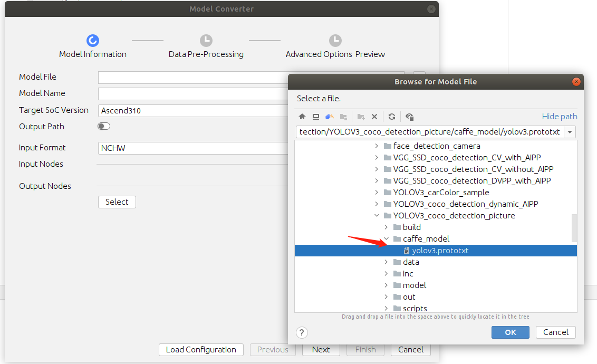Image resolution: width=597 pixels, height=364 pixels.
Task: Click the file path text field
Action: (430, 132)
